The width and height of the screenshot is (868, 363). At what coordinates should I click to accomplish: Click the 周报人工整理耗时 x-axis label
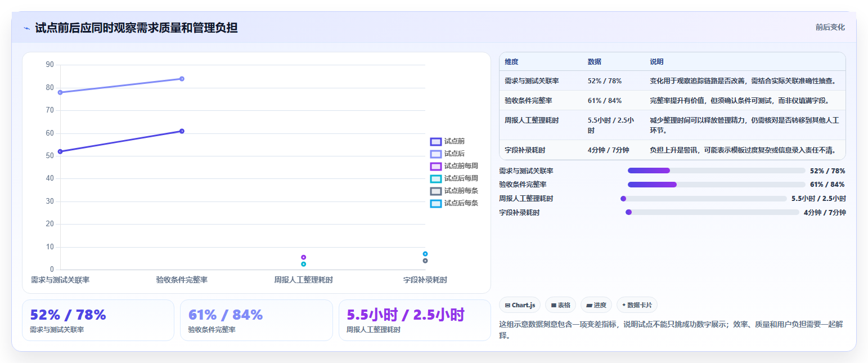[304, 280]
